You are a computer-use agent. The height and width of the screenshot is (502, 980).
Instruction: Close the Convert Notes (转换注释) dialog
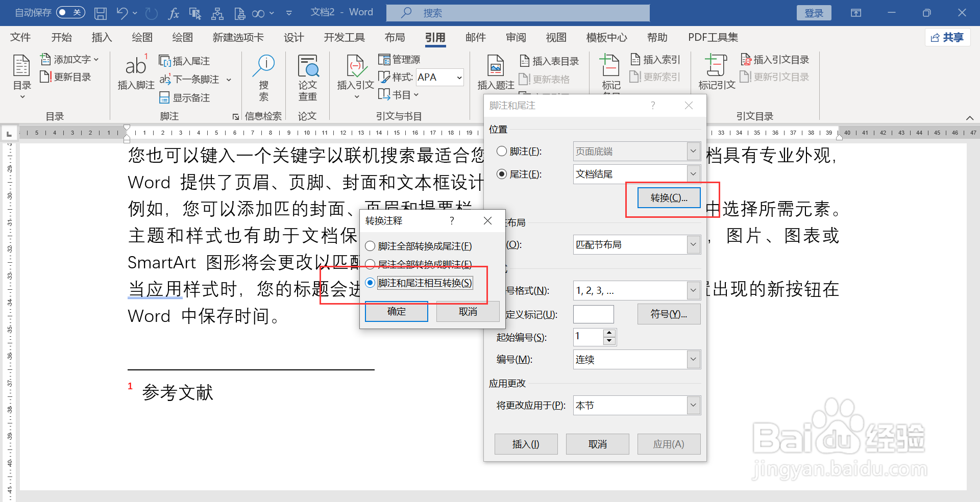[x=488, y=220]
